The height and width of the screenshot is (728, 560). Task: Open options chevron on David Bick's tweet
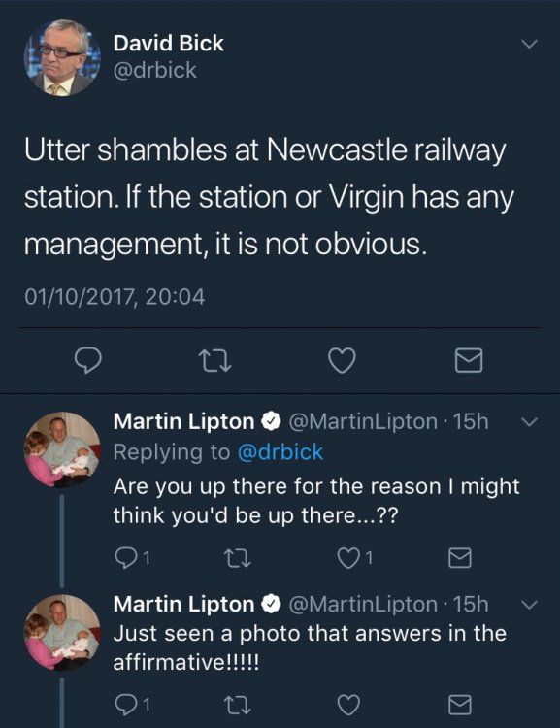coord(529,44)
